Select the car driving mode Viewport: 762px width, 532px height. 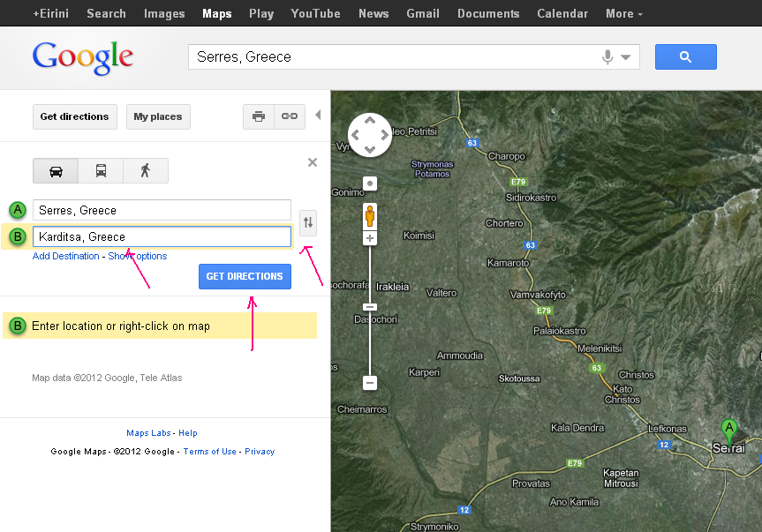(x=56, y=171)
